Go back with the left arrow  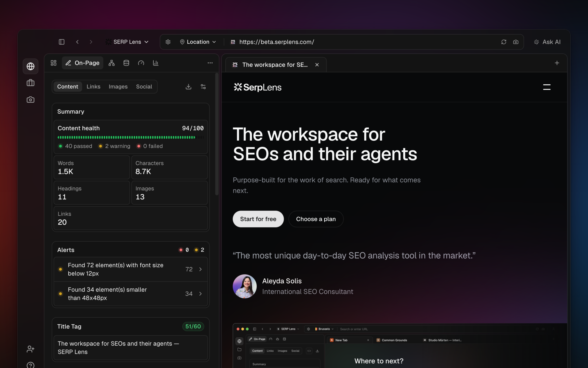click(x=77, y=42)
